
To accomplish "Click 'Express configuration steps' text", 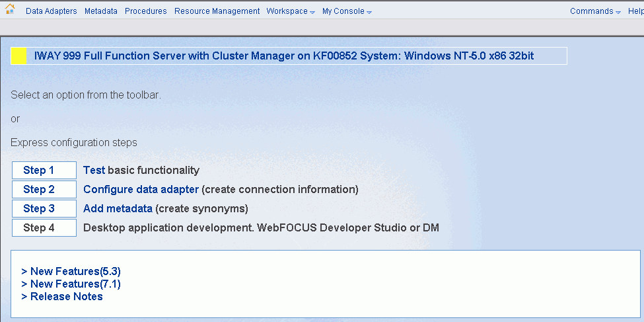I will (74, 143).
